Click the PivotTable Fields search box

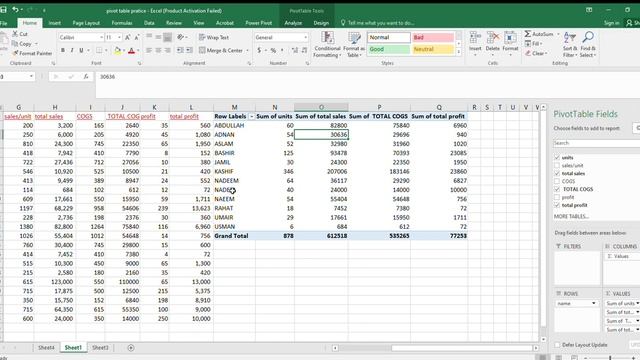[596, 143]
